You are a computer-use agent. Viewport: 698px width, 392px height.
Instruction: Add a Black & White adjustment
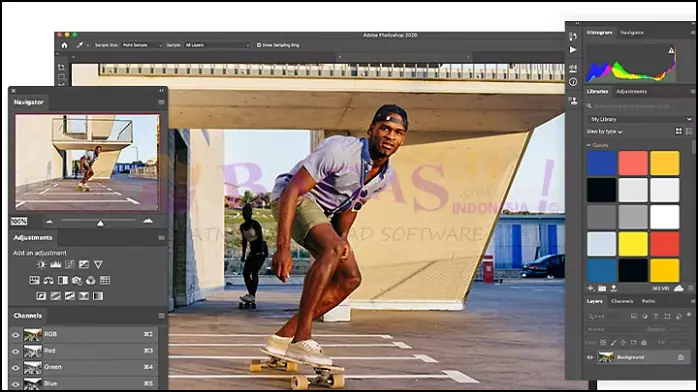tap(63, 280)
